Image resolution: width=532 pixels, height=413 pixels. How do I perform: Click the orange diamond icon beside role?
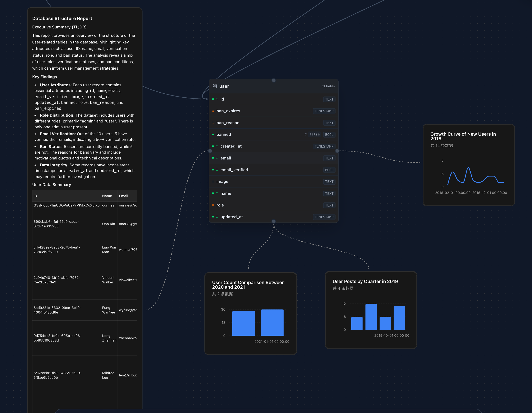pos(213,205)
